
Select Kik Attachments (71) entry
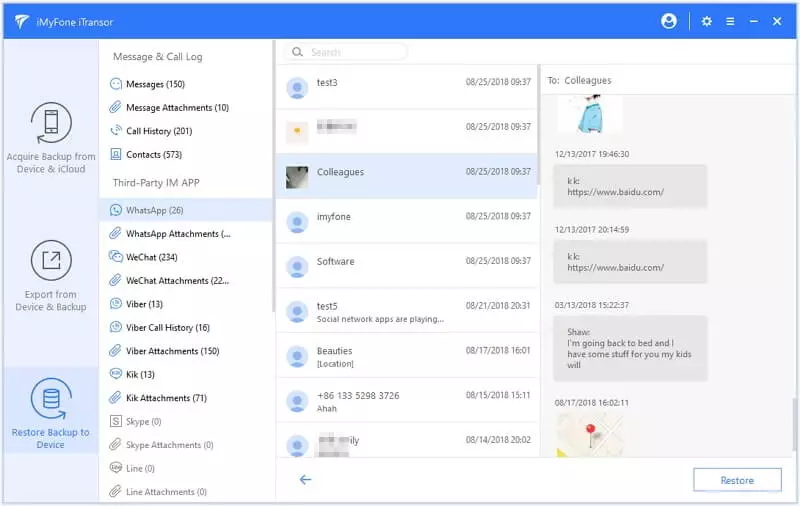coord(165,398)
